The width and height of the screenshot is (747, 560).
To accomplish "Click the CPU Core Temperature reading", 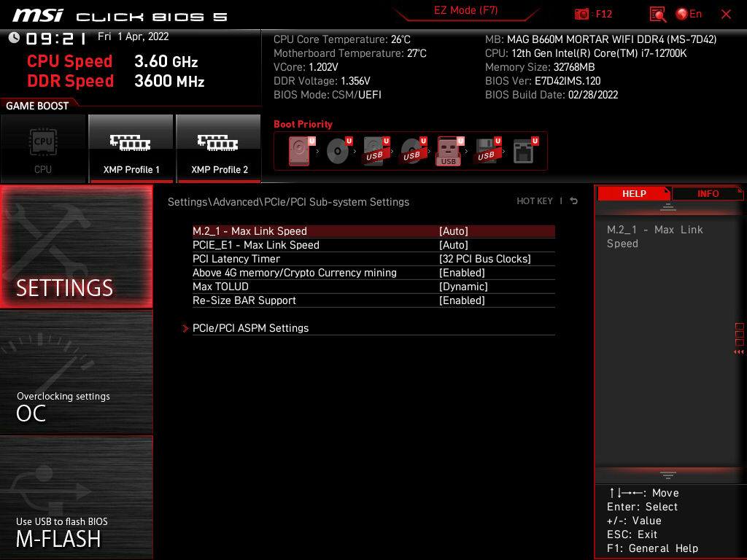I will (341, 39).
